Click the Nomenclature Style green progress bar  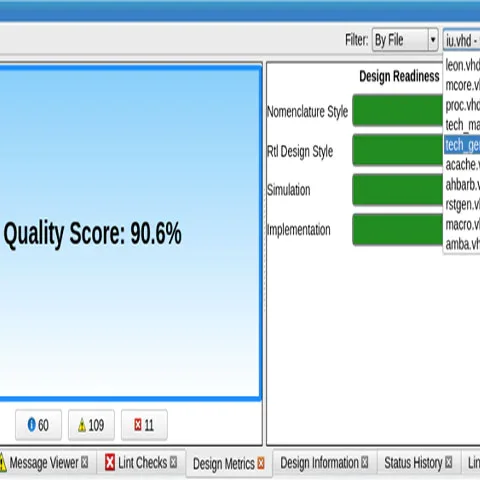(x=398, y=110)
